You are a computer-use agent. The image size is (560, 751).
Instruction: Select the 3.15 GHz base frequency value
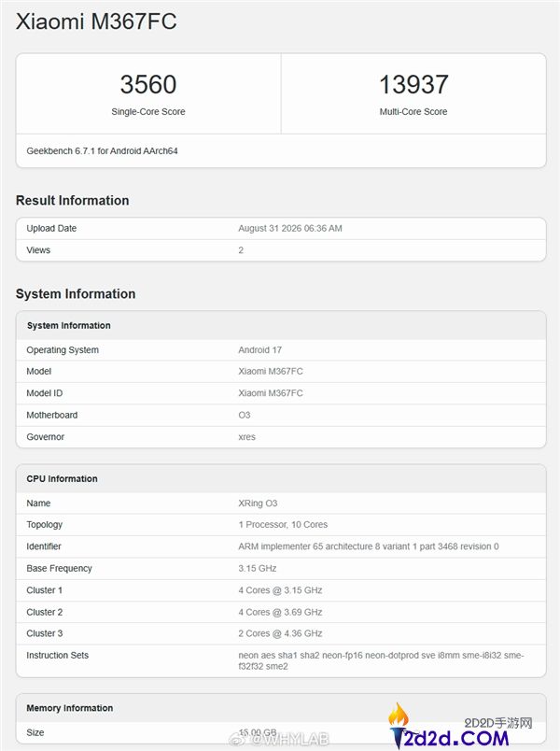pyautogui.click(x=258, y=569)
